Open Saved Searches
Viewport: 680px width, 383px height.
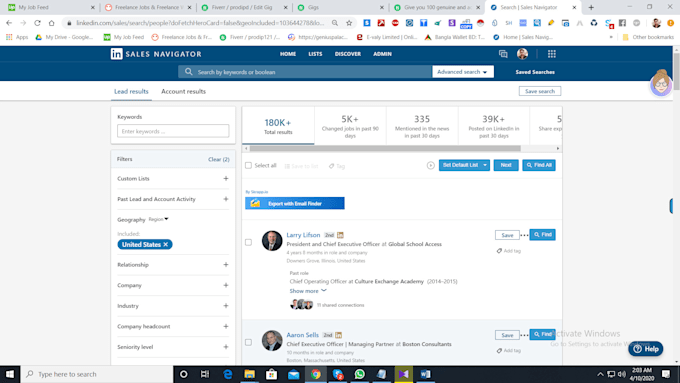[x=535, y=72]
